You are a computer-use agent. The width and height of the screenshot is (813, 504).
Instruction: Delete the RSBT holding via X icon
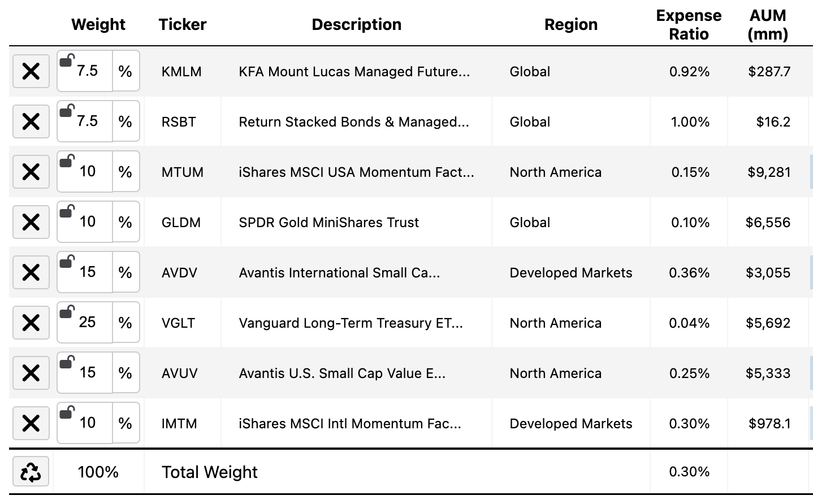31,121
